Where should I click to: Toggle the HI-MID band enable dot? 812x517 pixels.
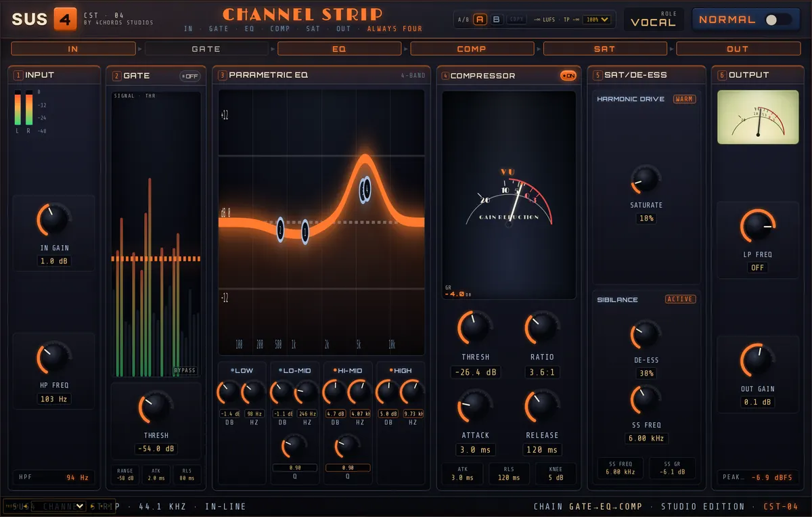point(334,371)
